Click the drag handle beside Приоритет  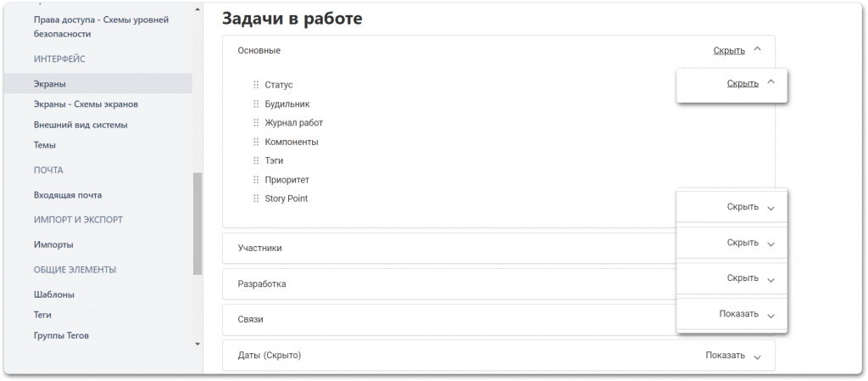256,180
